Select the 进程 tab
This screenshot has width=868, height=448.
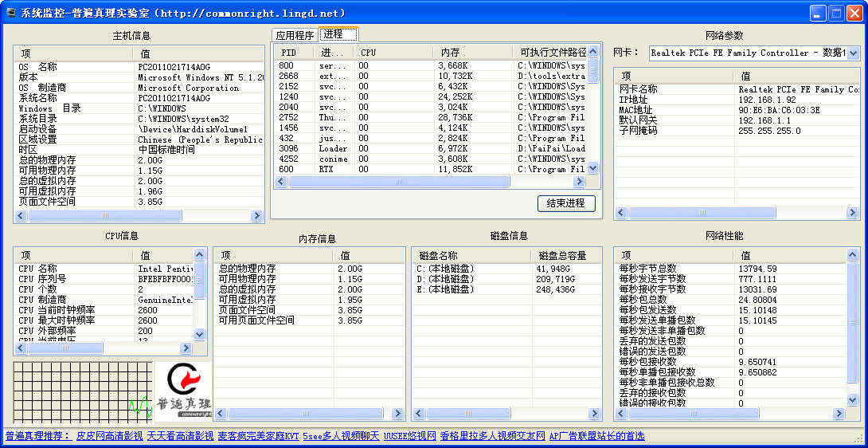pyautogui.click(x=338, y=34)
